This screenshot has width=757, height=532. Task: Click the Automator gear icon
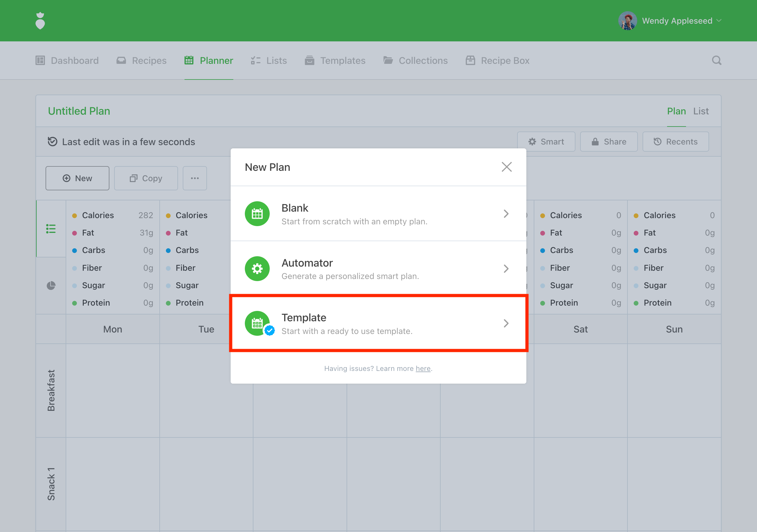[257, 269]
